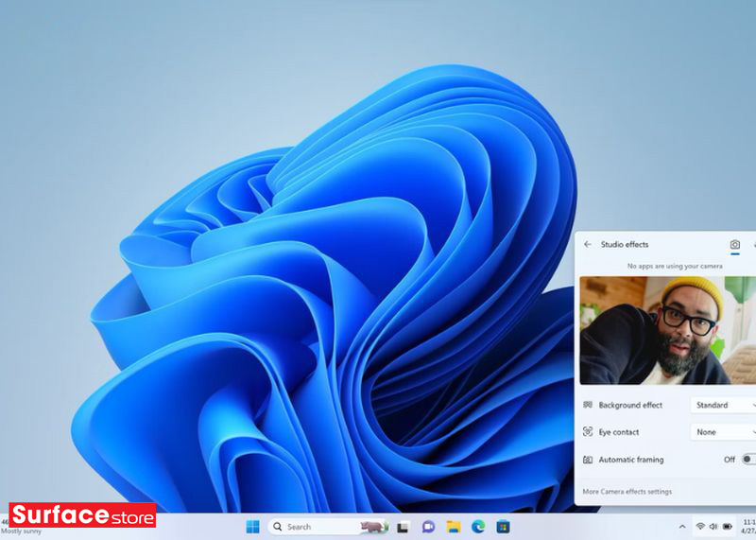This screenshot has width=756, height=540.
Task: Click the volume speaker icon in tray
Action: (x=713, y=527)
